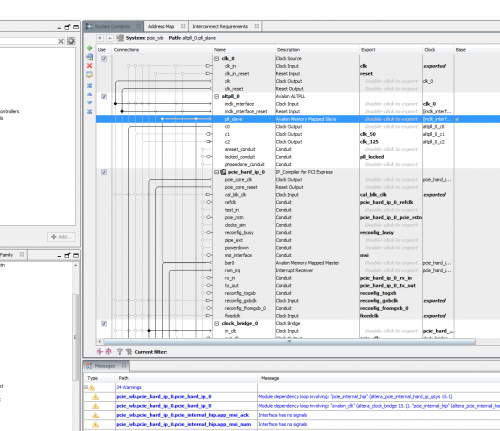Click the move up blue triangle icon
500x431 pixels.
(x=89, y=94)
